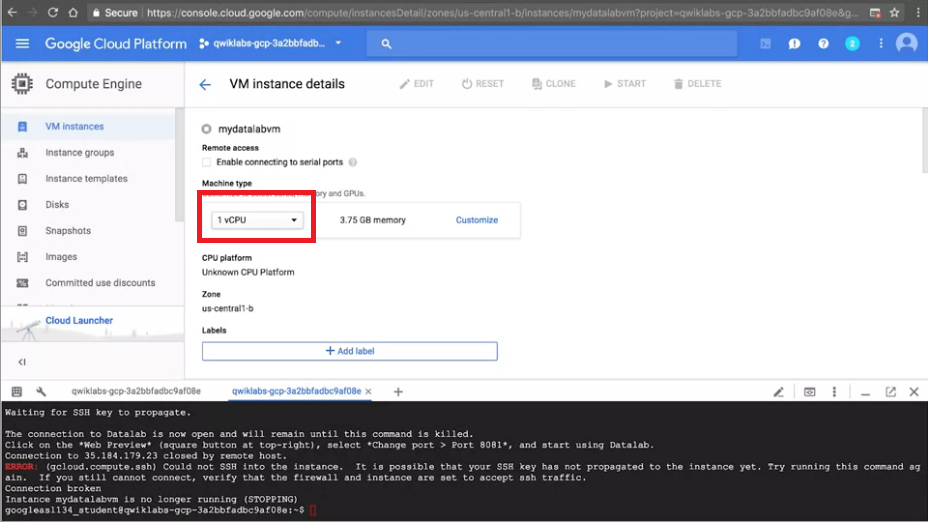This screenshot has height=522, width=928.
Task: Show help for serial ports option
Action: [353, 162]
